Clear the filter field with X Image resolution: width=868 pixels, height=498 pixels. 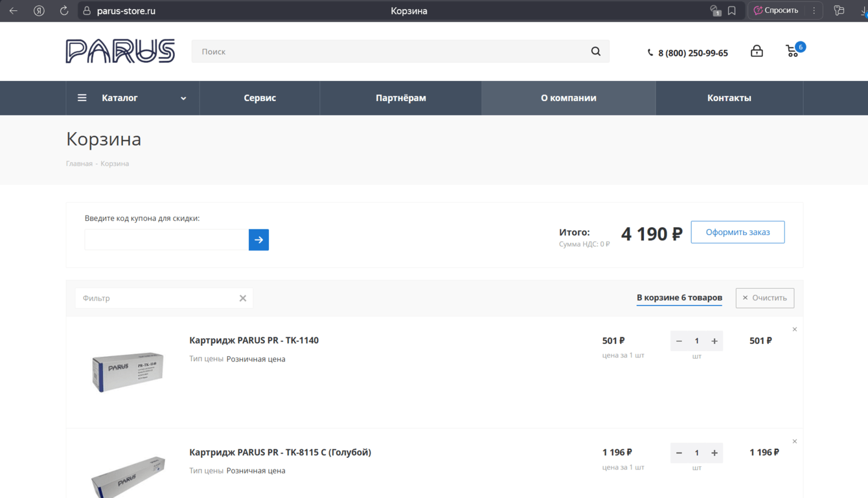[x=243, y=298]
